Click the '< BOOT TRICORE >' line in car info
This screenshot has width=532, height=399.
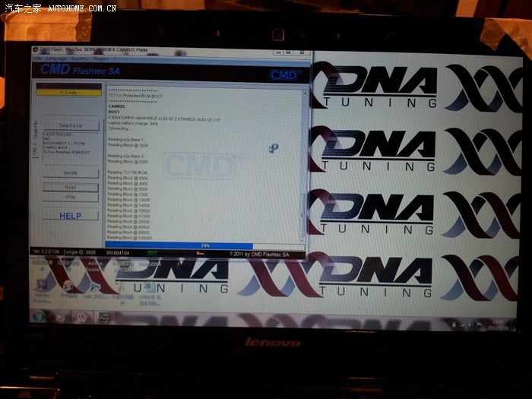click(x=58, y=135)
